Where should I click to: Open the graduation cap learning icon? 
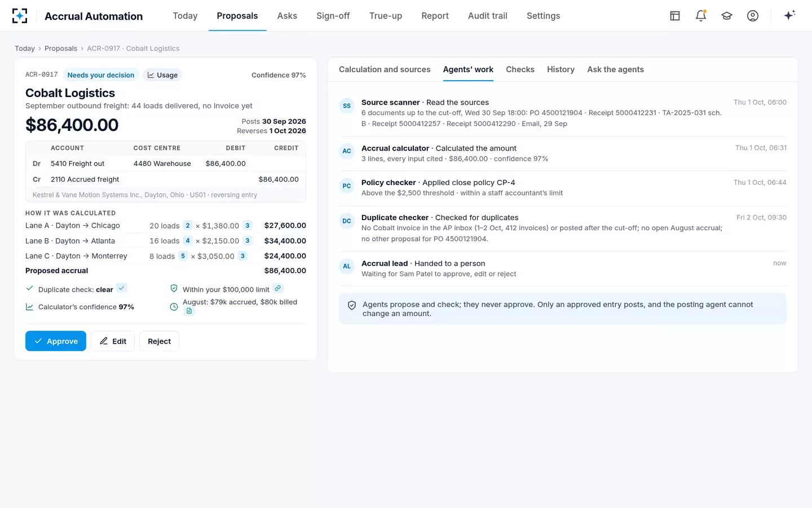[727, 16]
